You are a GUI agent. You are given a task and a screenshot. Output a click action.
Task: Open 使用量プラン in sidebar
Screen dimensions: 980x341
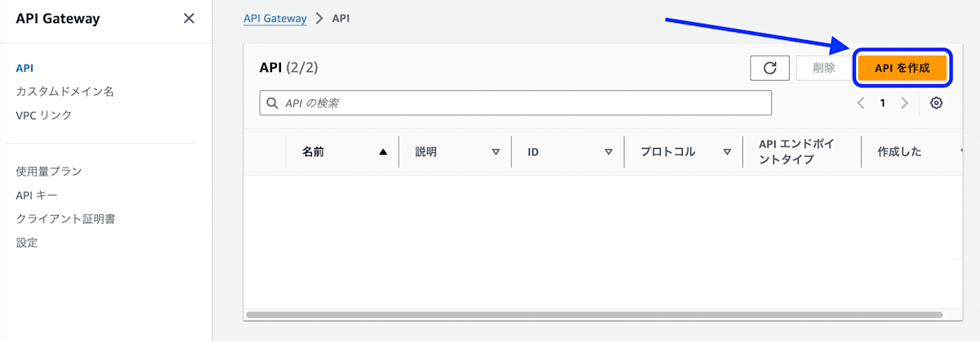[49, 171]
